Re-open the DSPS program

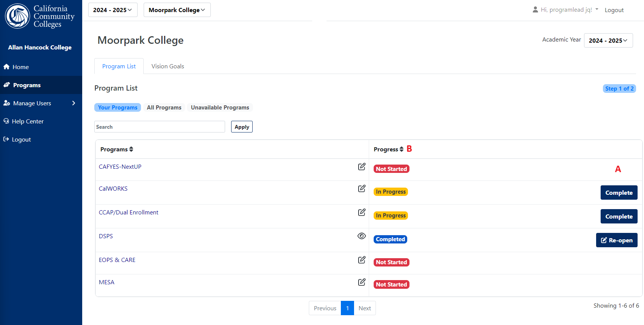point(616,240)
